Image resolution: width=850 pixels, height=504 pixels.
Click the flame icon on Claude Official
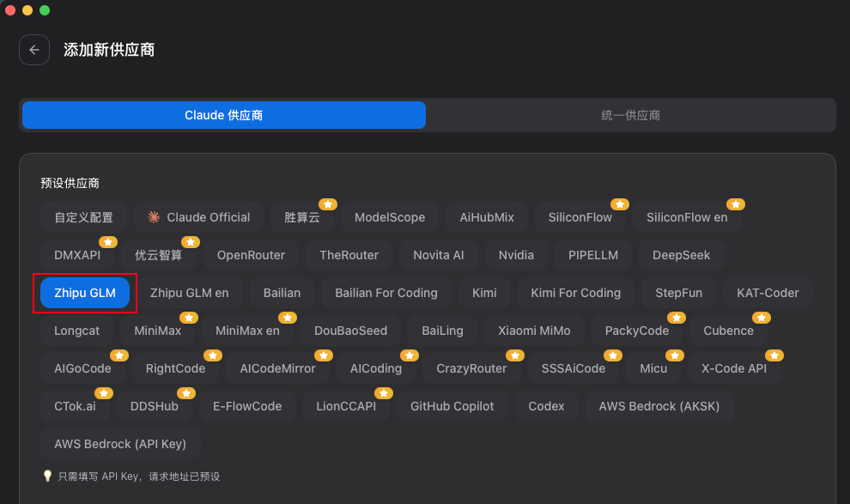click(152, 216)
